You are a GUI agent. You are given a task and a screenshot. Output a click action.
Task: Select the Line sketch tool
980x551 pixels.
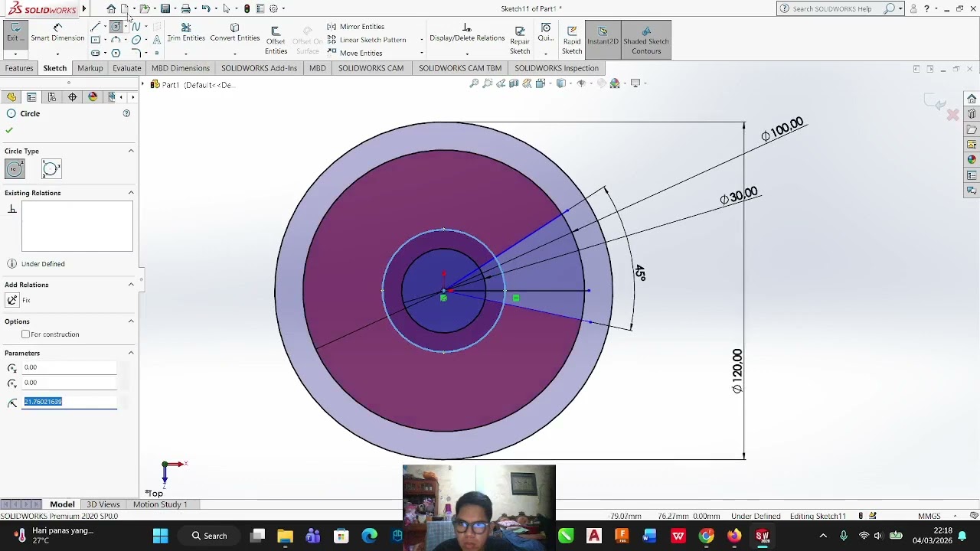[x=95, y=27]
